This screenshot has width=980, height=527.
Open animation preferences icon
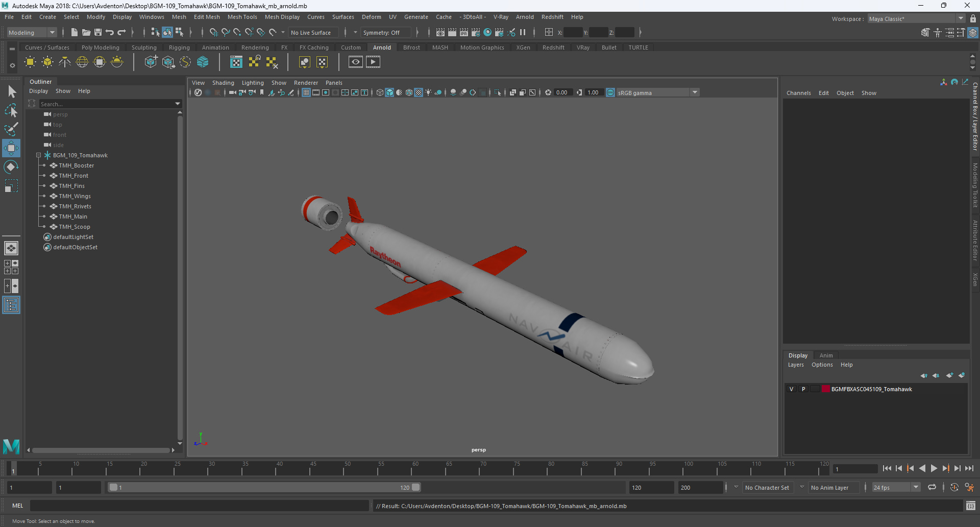[x=969, y=488]
